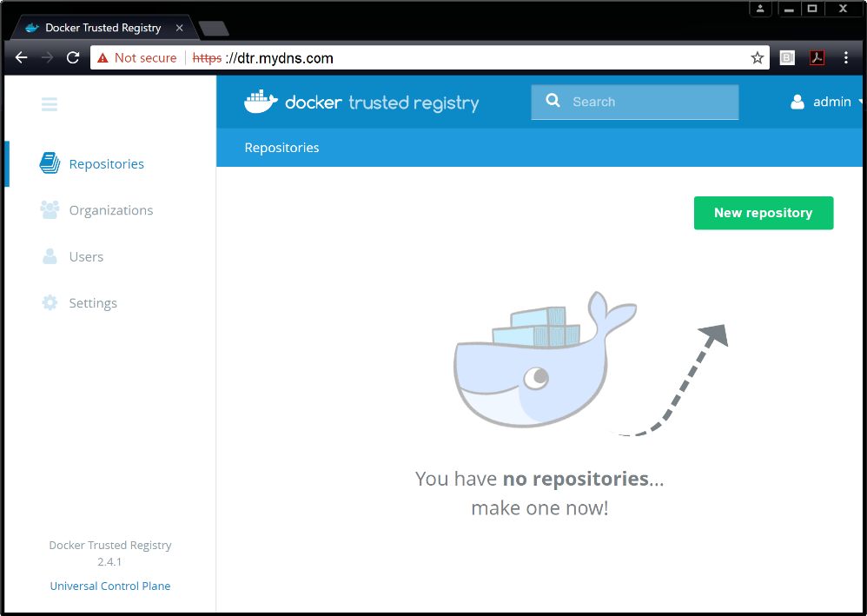
Task: Bookmark this page with the star icon
Action: coord(757,57)
